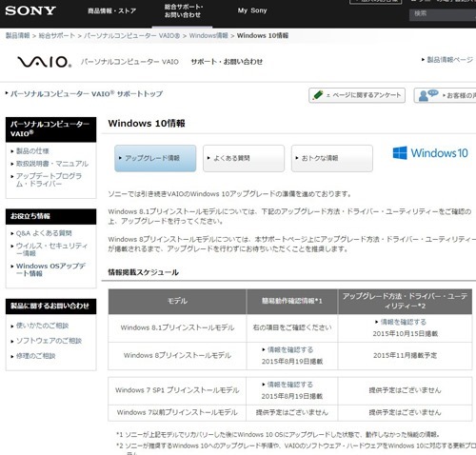Click Windows 10情報 page heading
476x455 pixels.
click(x=147, y=123)
